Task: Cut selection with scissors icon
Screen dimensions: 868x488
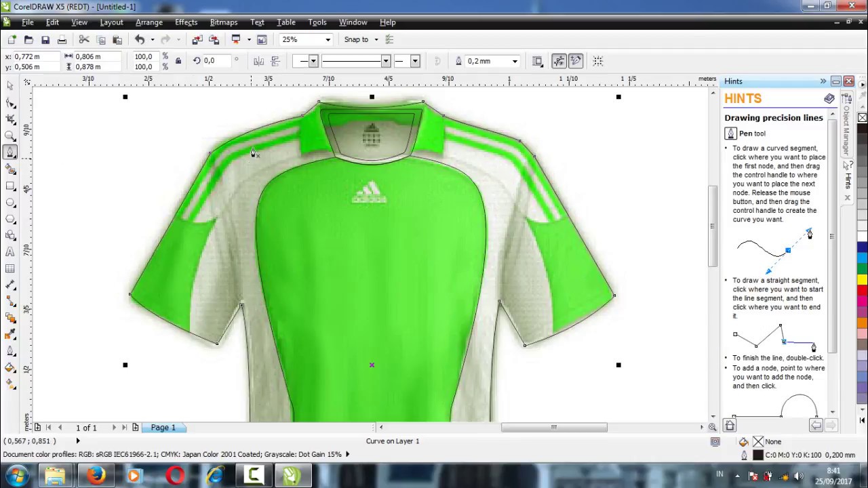Action: (x=84, y=40)
